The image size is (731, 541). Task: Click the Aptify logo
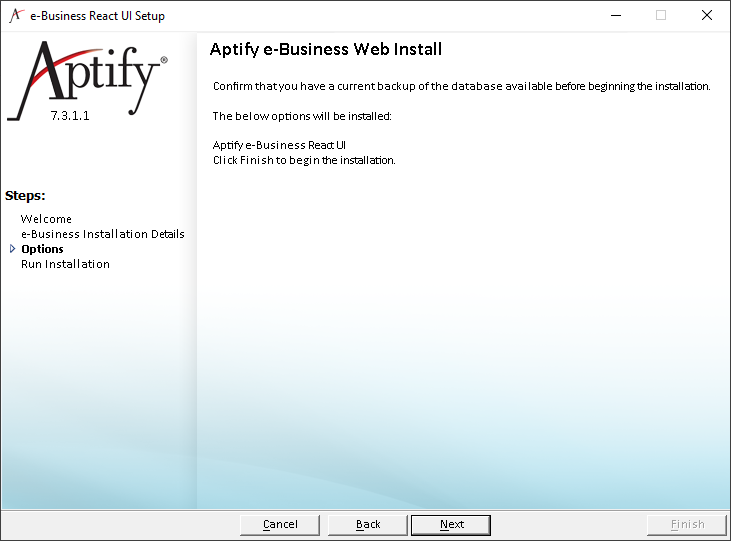click(87, 79)
